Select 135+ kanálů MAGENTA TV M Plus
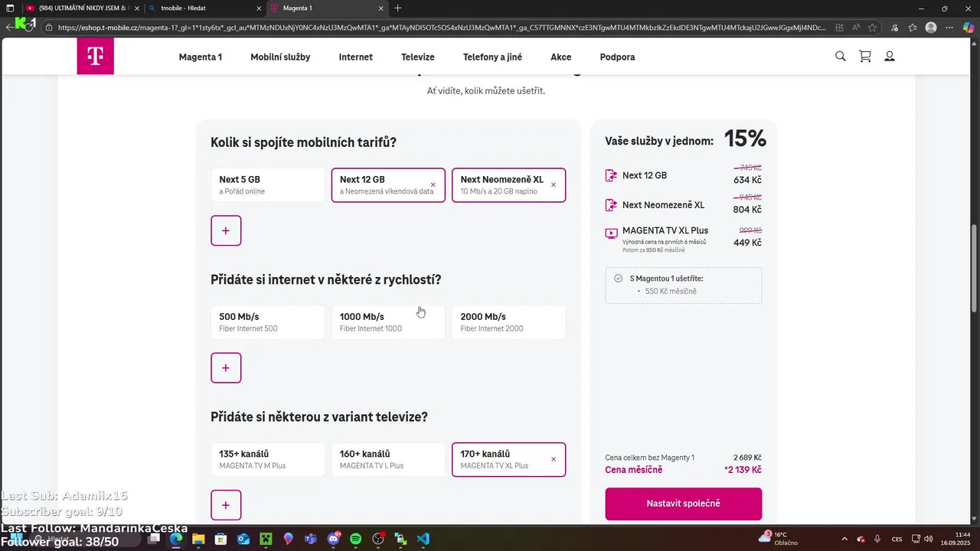 coord(268,460)
